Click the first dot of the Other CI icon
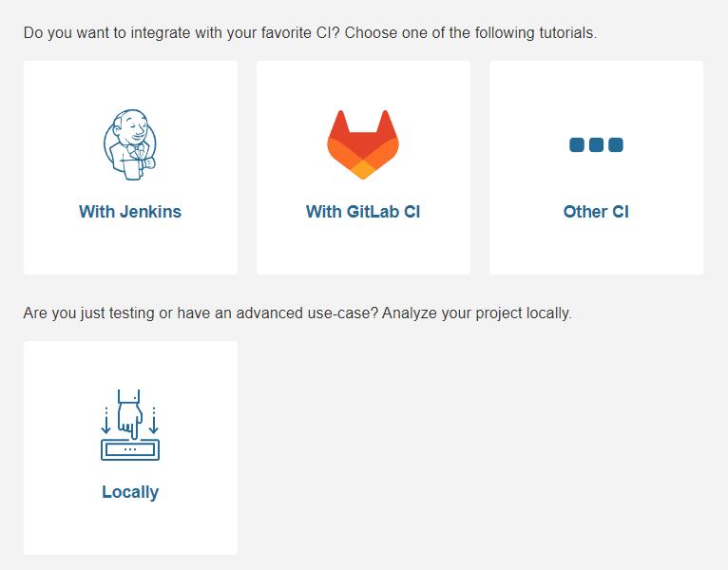Screen dimensions: 728x570 click(577, 144)
